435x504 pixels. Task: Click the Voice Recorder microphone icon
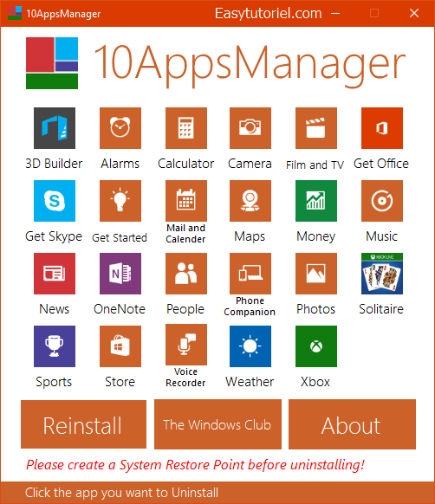click(186, 345)
